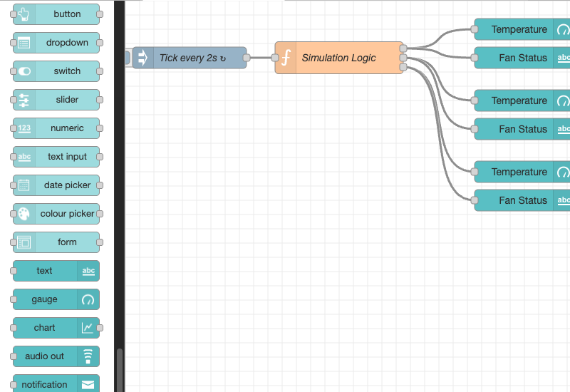Click the gauge node dial icon
The image size is (570, 392).
(88, 299)
